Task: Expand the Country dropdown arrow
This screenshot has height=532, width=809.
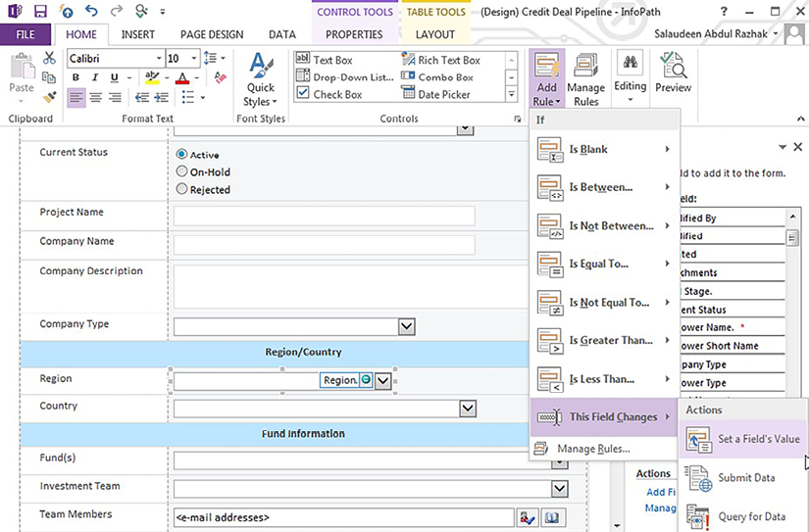Action: tap(468, 409)
